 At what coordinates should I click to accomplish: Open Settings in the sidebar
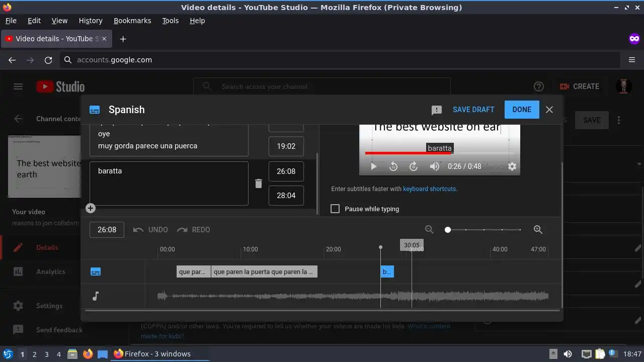point(40,306)
